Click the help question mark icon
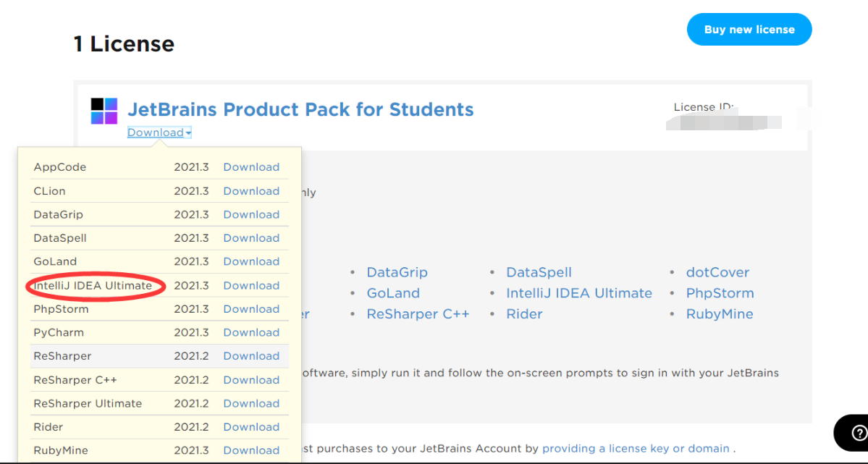Viewport: 868px width, 464px height. tap(859, 433)
